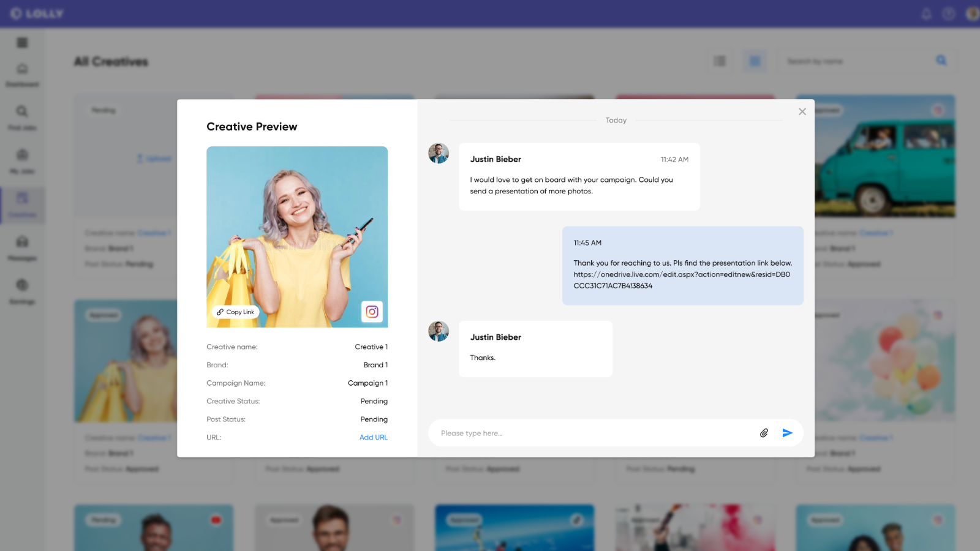Open Creatives in the sidebar
980x551 pixels.
click(x=22, y=205)
